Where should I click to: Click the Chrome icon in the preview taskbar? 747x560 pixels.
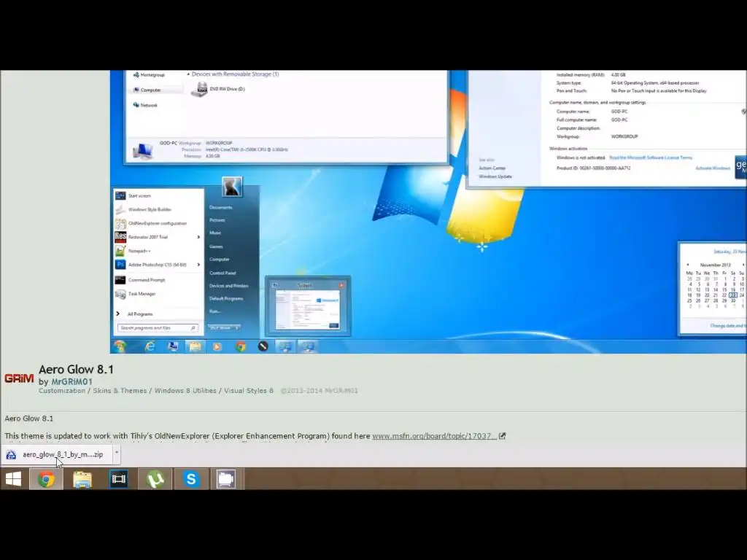pos(241,346)
